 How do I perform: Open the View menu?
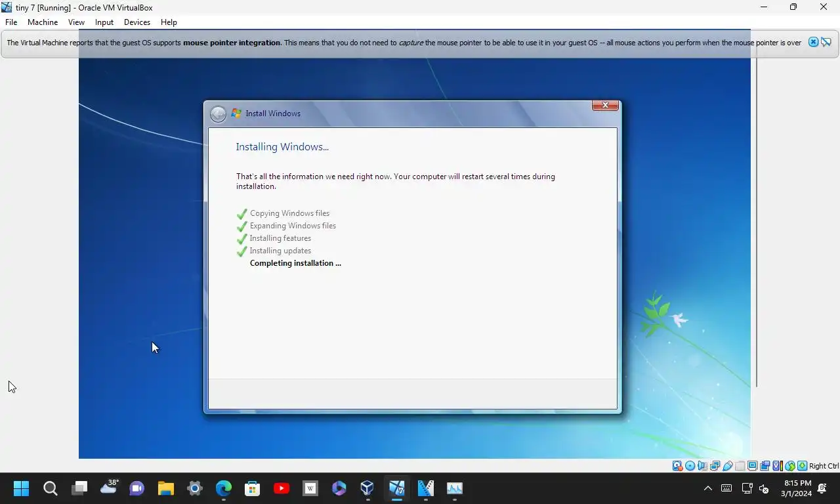point(76,22)
